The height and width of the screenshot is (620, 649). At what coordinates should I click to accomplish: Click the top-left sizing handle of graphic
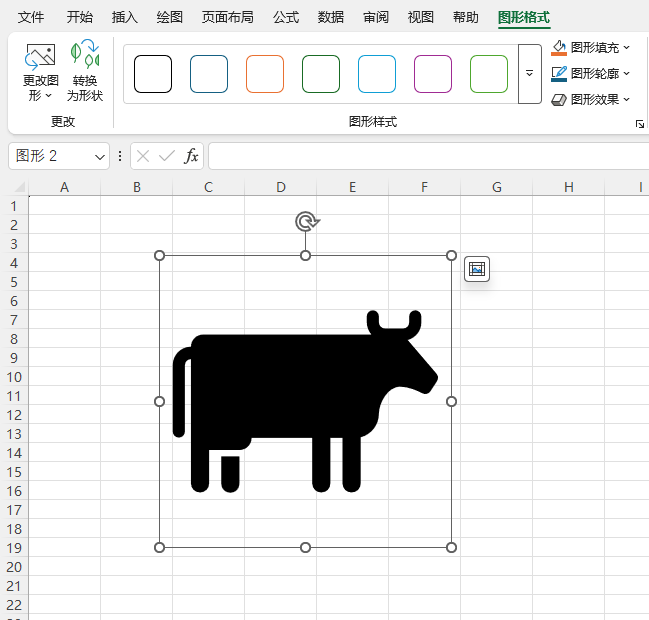point(159,256)
